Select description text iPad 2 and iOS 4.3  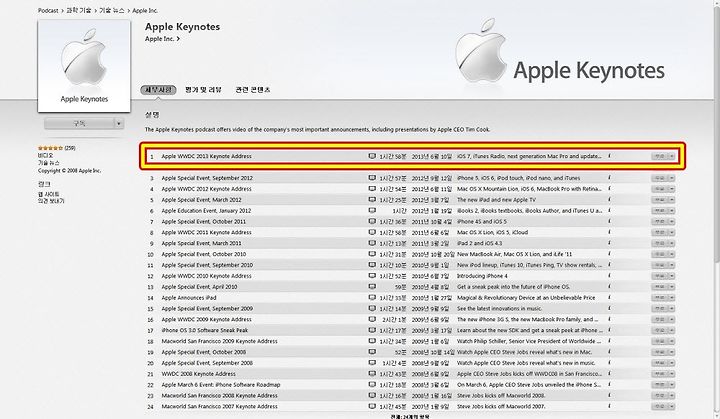click(x=479, y=243)
